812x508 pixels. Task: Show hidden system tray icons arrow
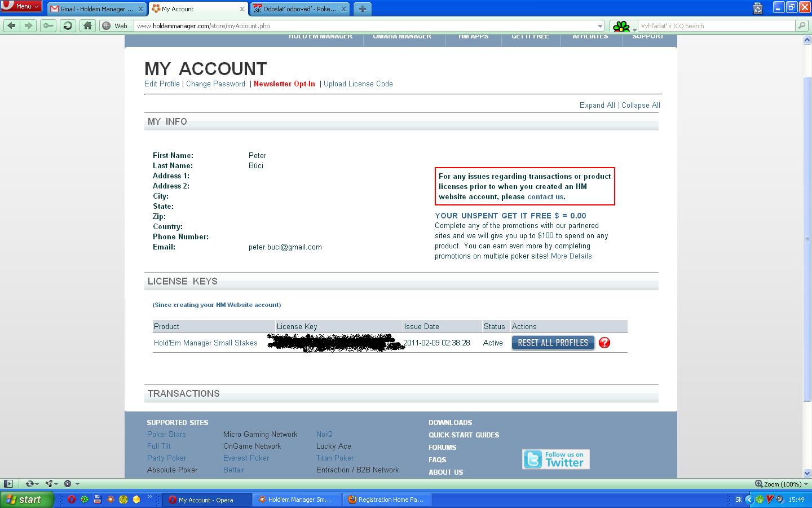pos(749,500)
